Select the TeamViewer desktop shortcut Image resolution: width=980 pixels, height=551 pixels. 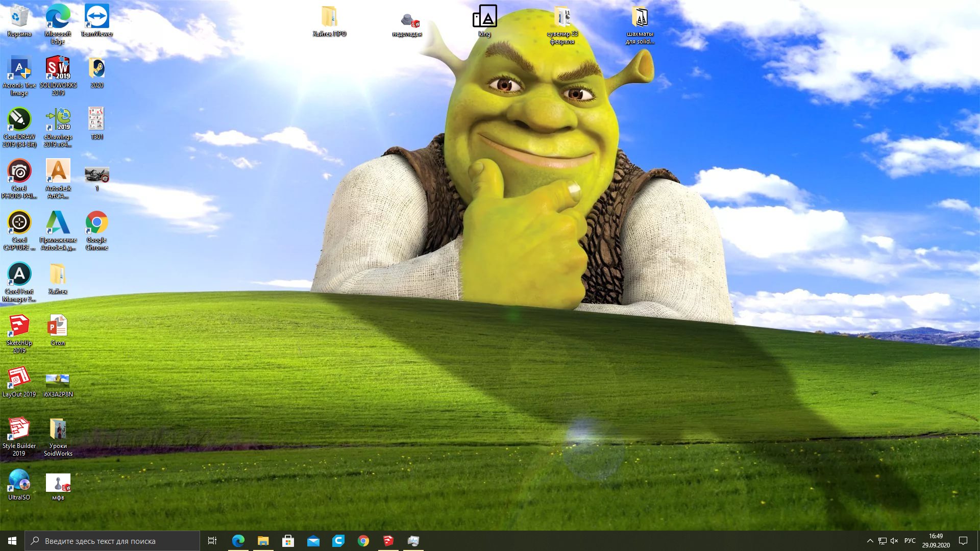pyautogui.click(x=96, y=21)
